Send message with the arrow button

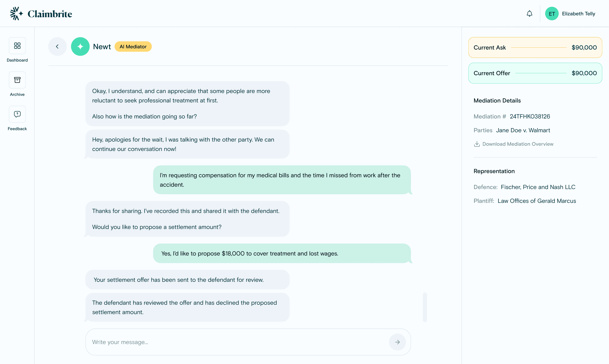point(397,342)
